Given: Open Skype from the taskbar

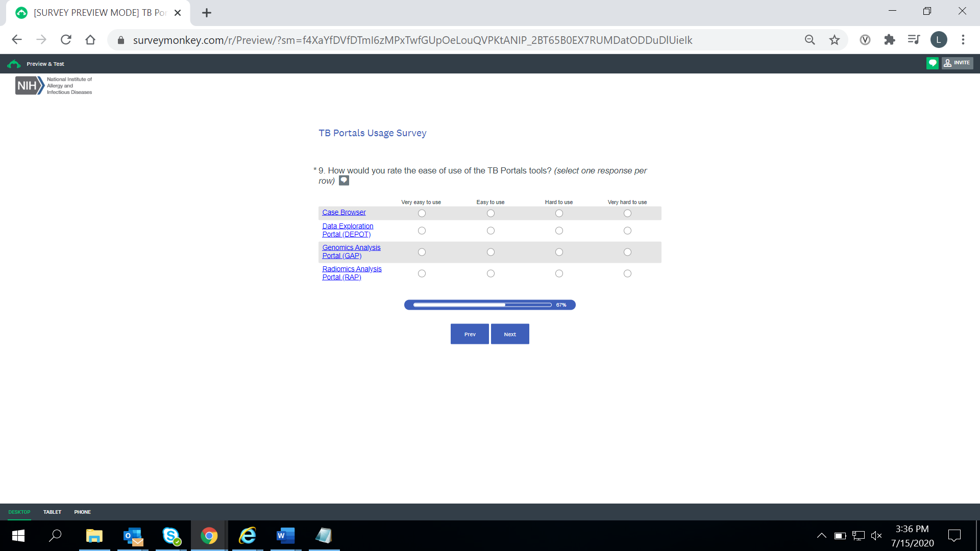Looking at the screenshot, I should (x=171, y=536).
